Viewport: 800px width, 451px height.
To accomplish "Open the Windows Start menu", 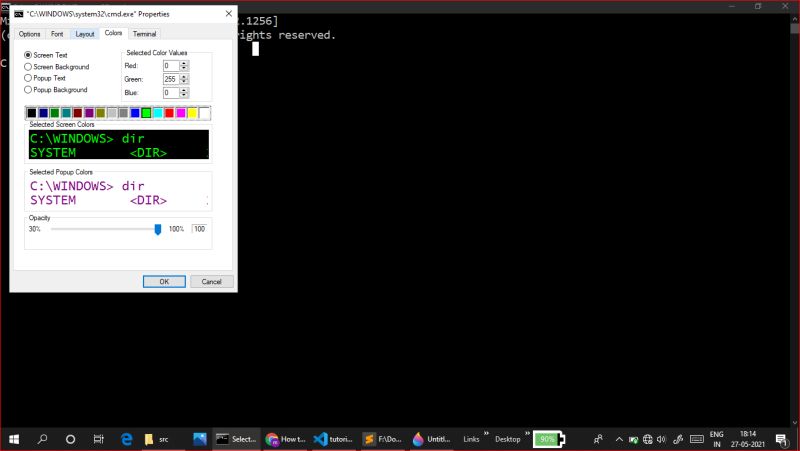I will [x=14, y=439].
